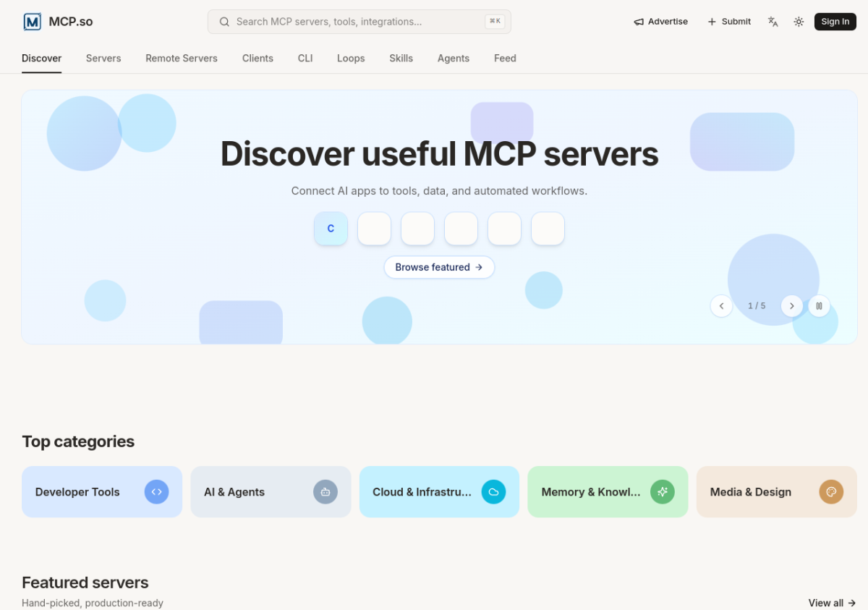868x610 pixels.
Task: Click the search magnifier icon
Action: tap(224, 22)
